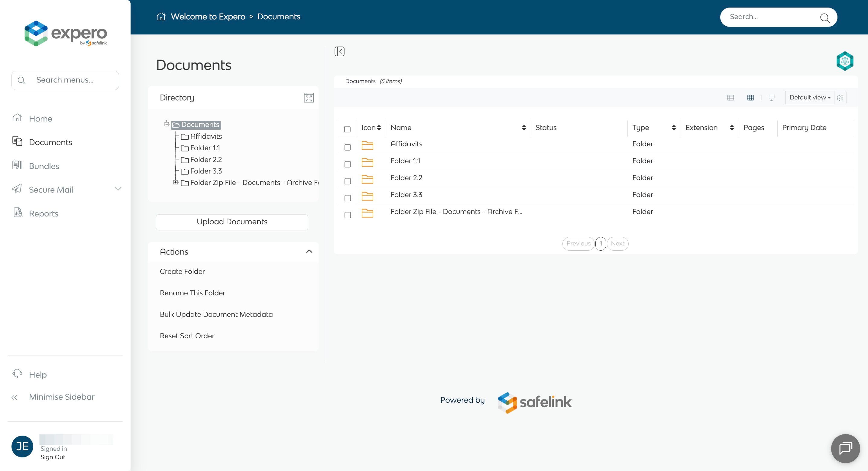This screenshot has width=868, height=471.
Task: Collapse the Actions panel chevron
Action: coord(309,252)
